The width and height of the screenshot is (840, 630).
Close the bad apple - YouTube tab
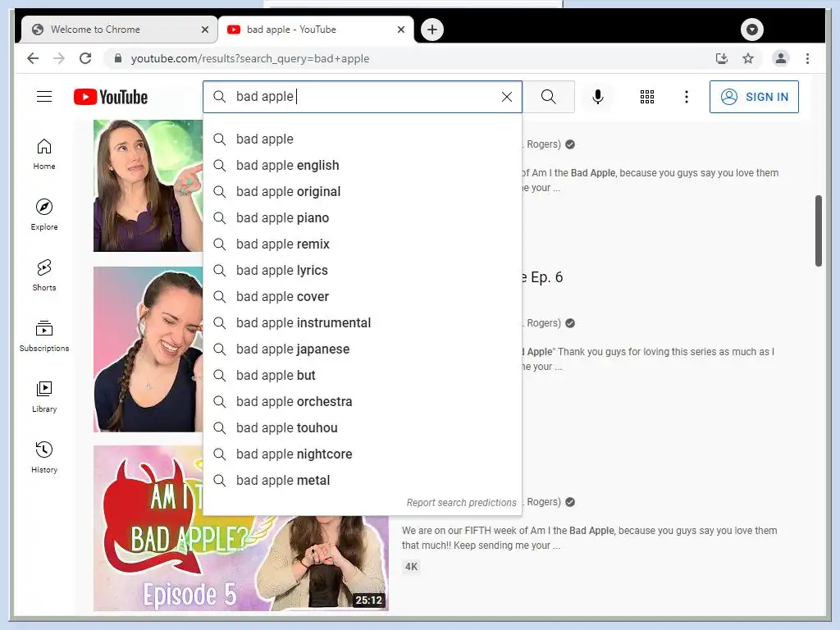point(400,30)
